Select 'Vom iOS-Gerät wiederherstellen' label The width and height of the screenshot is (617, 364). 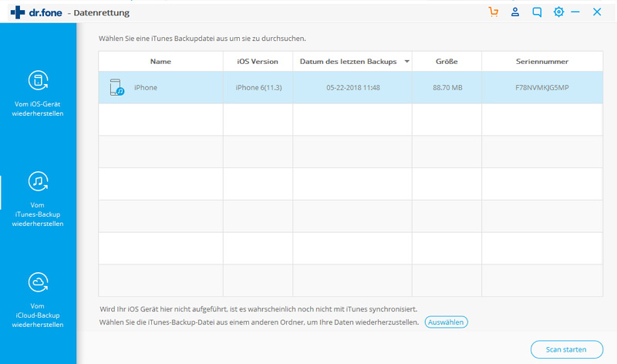[38, 109]
